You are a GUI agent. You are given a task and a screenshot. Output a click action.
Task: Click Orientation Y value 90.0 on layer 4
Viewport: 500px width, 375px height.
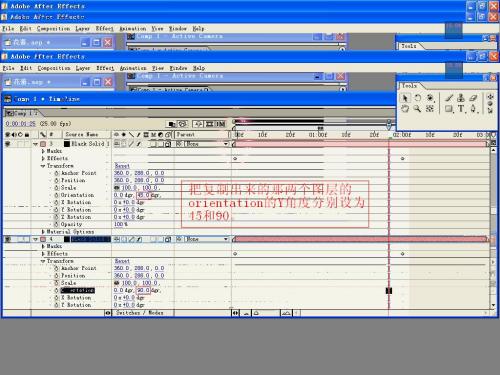[x=143, y=290]
